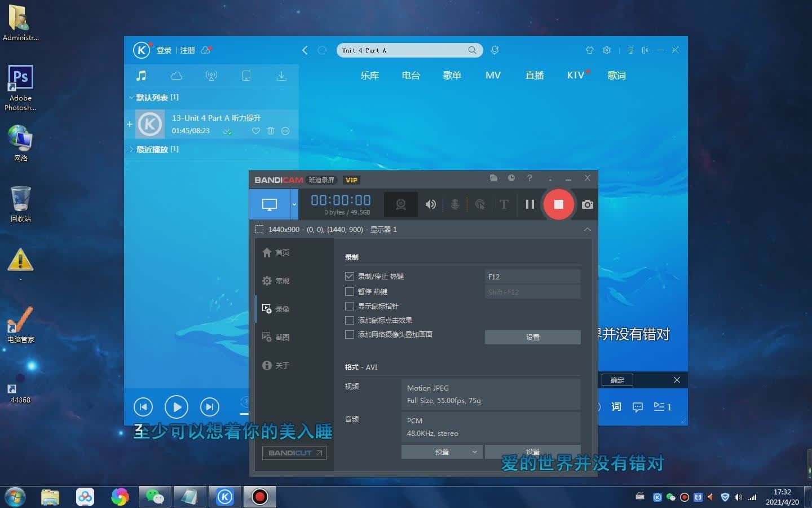Click the listen-to-identify music icon

tap(495, 50)
